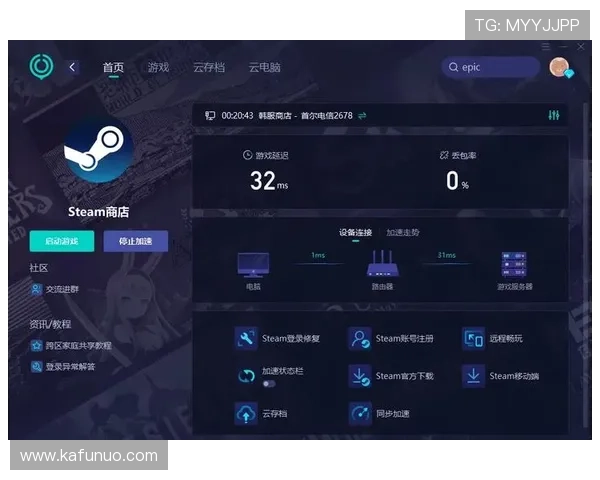Open Steam账号注册 tool
The image size is (600, 480).
pos(391,339)
